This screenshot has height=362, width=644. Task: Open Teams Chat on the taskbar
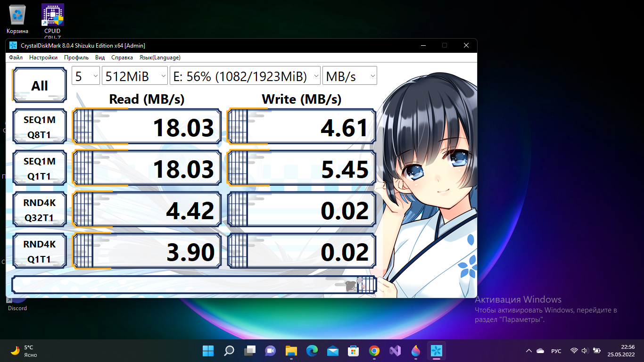(270, 351)
